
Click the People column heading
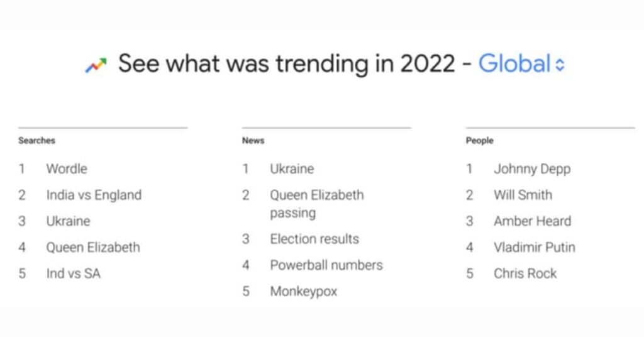tap(479, 141)
